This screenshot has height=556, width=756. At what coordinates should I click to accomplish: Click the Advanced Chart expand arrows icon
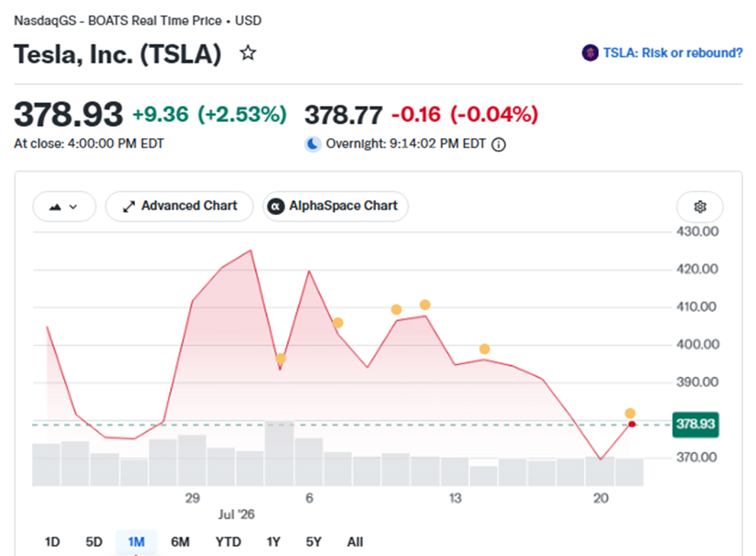128,207
